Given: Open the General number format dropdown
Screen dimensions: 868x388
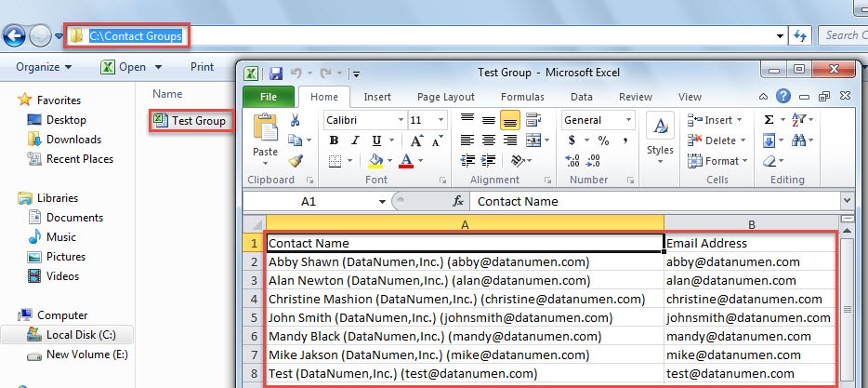Looking at the screenshot, I should coord(628,120).
